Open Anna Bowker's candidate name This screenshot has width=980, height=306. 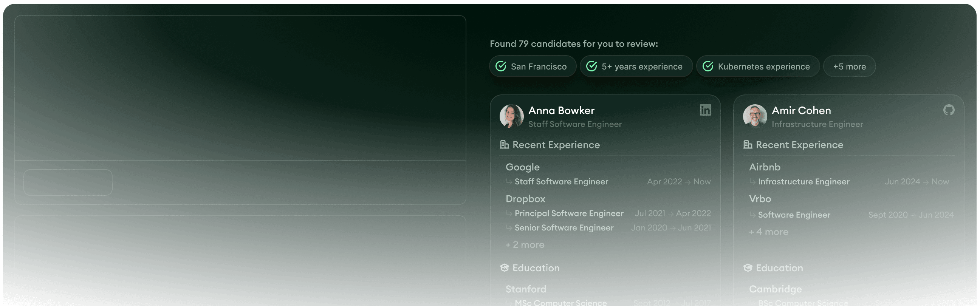pos(561,111)
